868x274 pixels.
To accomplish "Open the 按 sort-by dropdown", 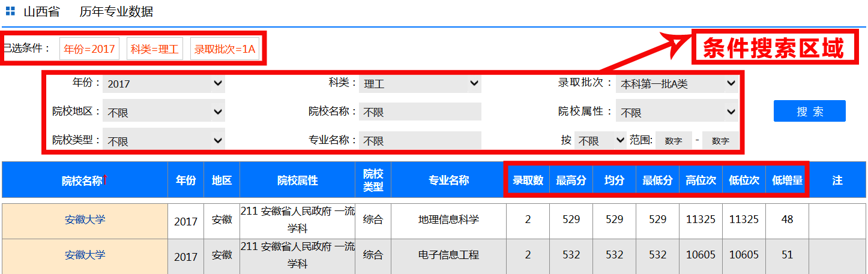I will tap(600, 141).
